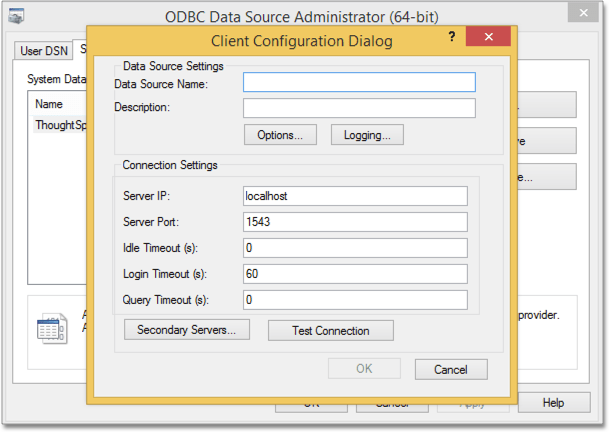The height and width of the screenshot is (432, 609).
Task: Focus the Data Source Name field
Action: (x=359, y=83)
